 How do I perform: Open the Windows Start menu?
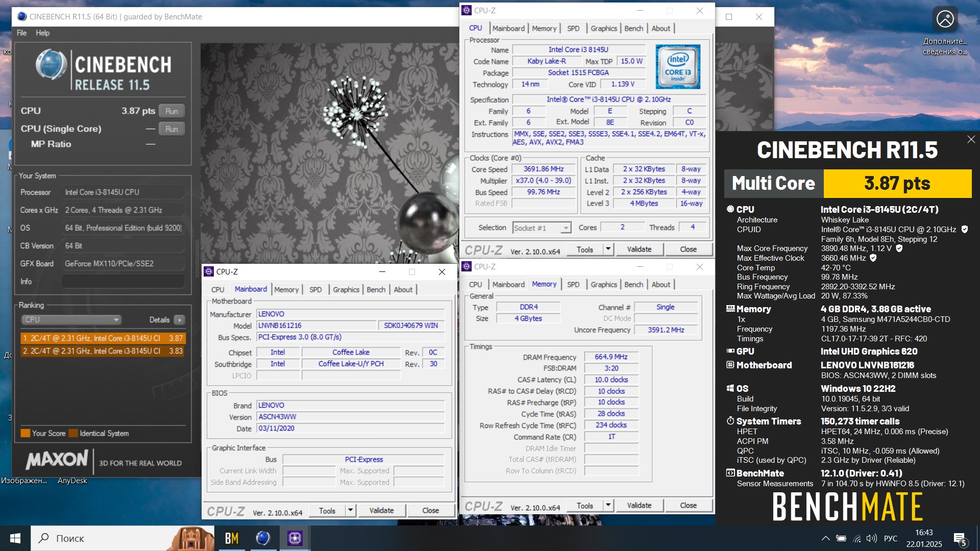pyautogui.click(x=15, y=538)
